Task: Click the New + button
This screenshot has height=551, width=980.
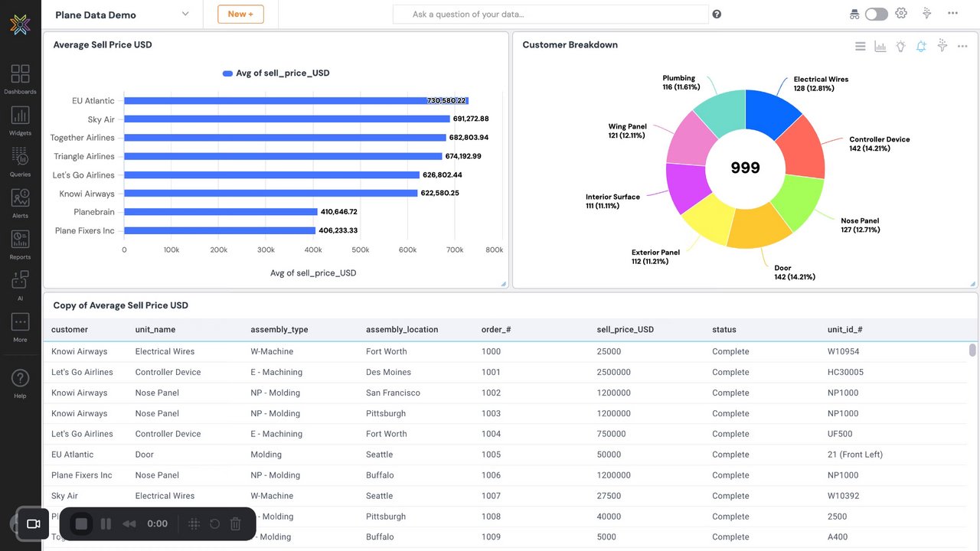Action: [240, 14]
